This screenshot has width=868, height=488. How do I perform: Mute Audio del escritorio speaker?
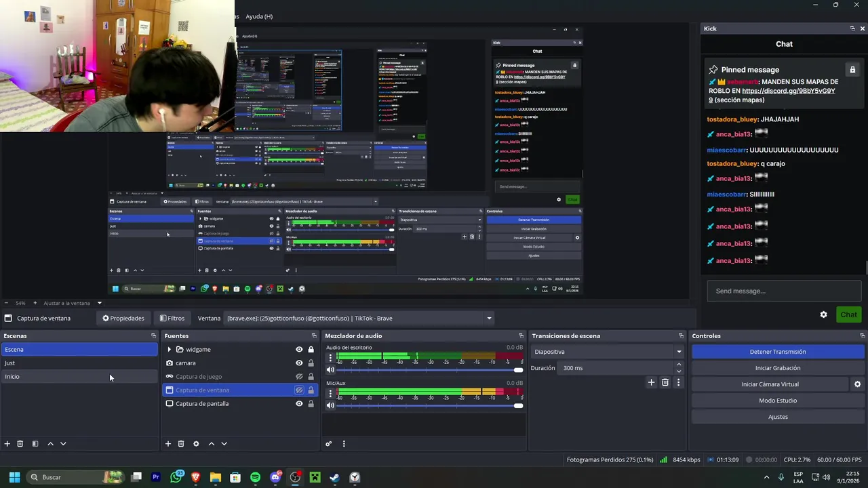pyautogui.click(x=330, y=370)
